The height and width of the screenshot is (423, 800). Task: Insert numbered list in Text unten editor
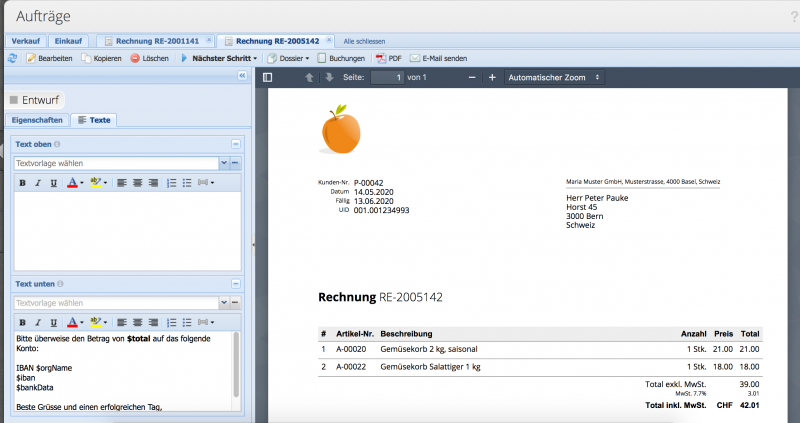[x=172, y=322]
